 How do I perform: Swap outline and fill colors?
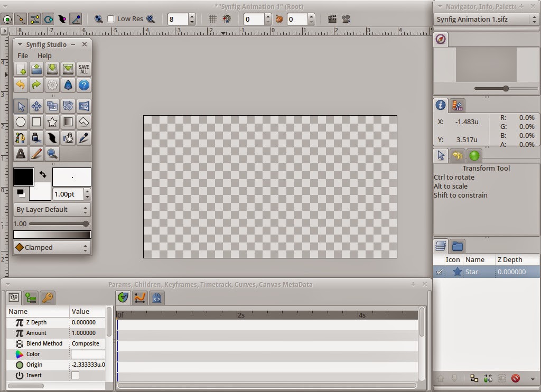(43, 175)
